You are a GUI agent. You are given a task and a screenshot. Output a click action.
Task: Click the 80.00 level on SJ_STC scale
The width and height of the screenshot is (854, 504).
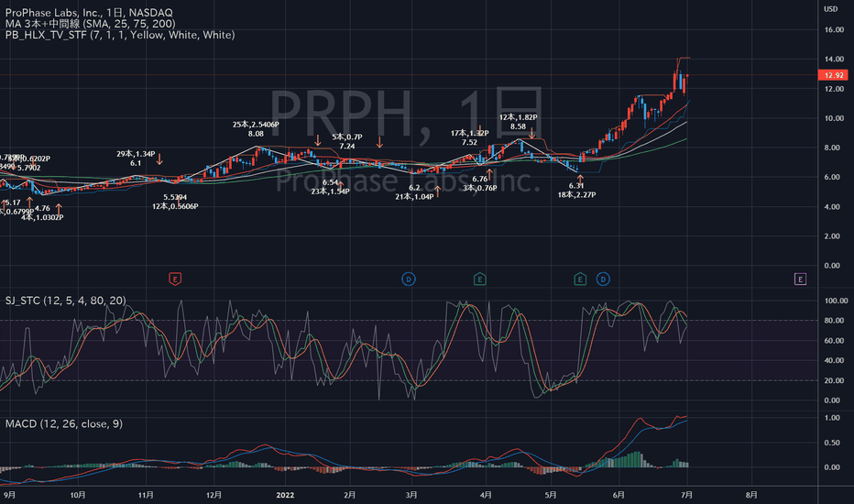[834, 321]
